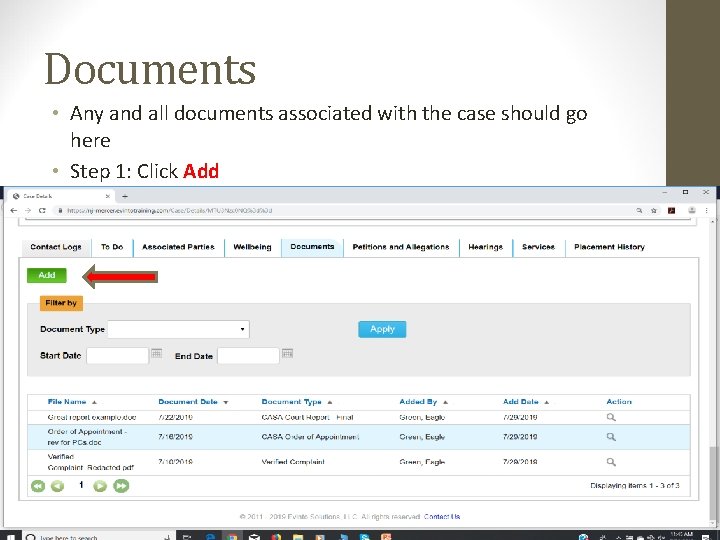
Task: Click the End Date input field
Action: [248, 355]
